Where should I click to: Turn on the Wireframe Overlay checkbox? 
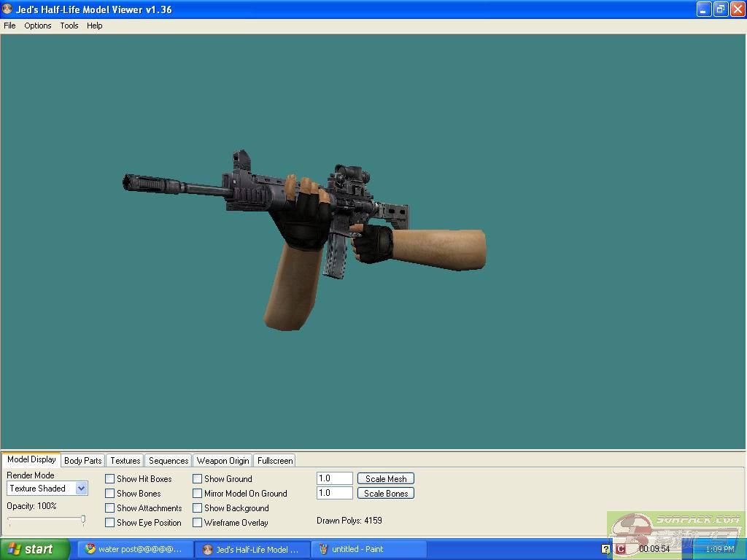click(x=198, y=523)
